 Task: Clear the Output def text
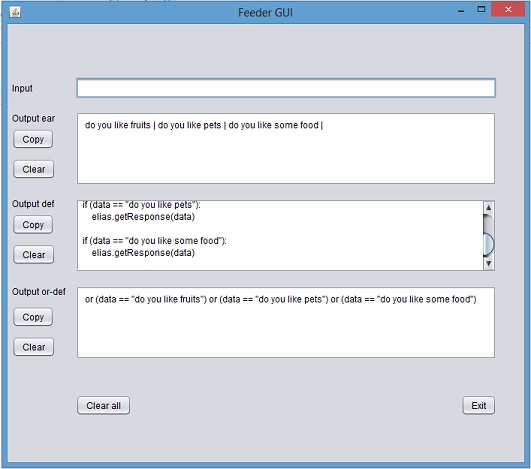click(34, 254)
